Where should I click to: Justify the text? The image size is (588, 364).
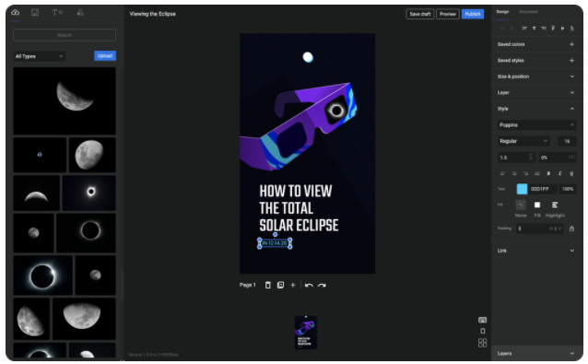[x=537, y=173]
